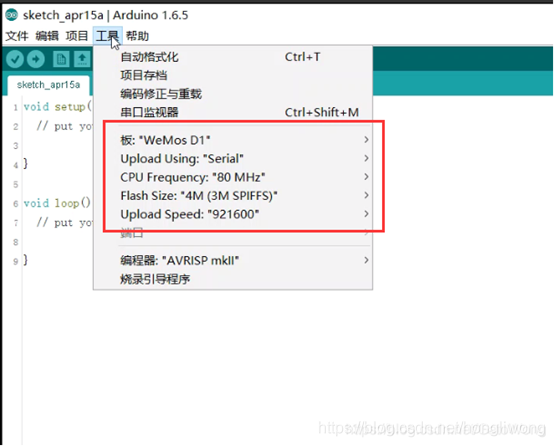Expand Upload Speed: "921600" submenu

233,214
